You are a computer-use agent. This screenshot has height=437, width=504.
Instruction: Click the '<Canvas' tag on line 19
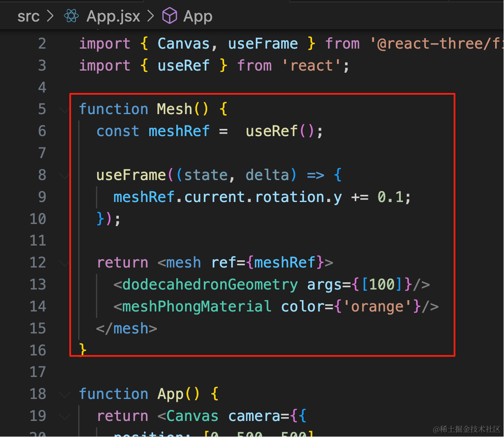[x=188, y=416]
